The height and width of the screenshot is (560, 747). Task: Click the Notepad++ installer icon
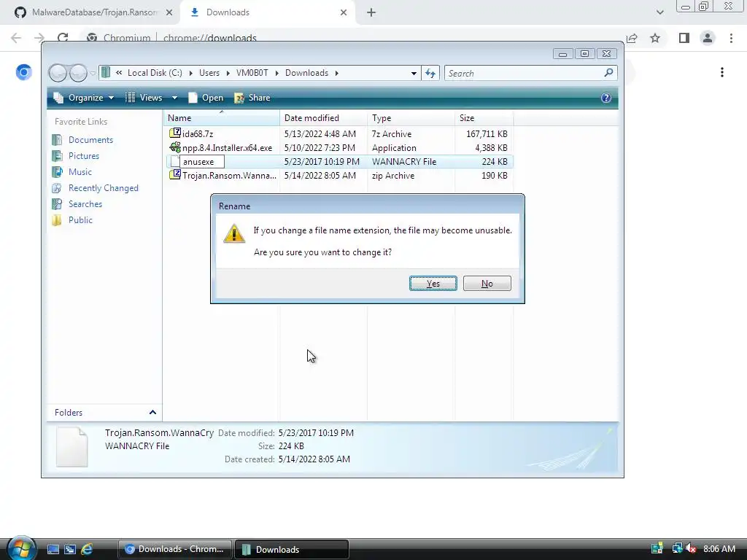coord(175,147)
